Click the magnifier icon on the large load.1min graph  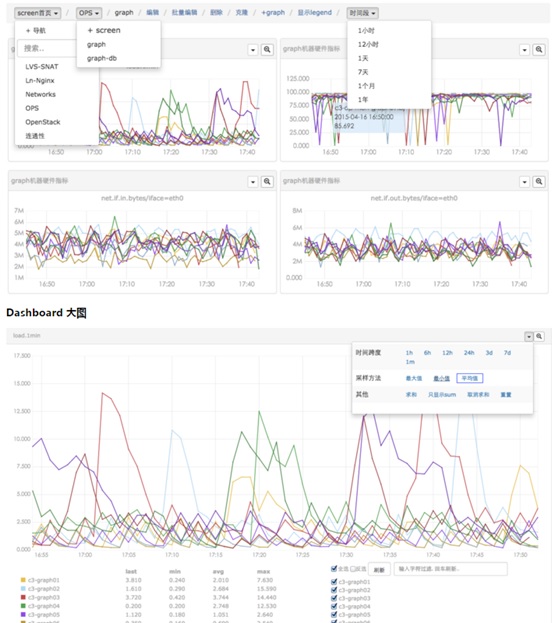click(539, 336)
